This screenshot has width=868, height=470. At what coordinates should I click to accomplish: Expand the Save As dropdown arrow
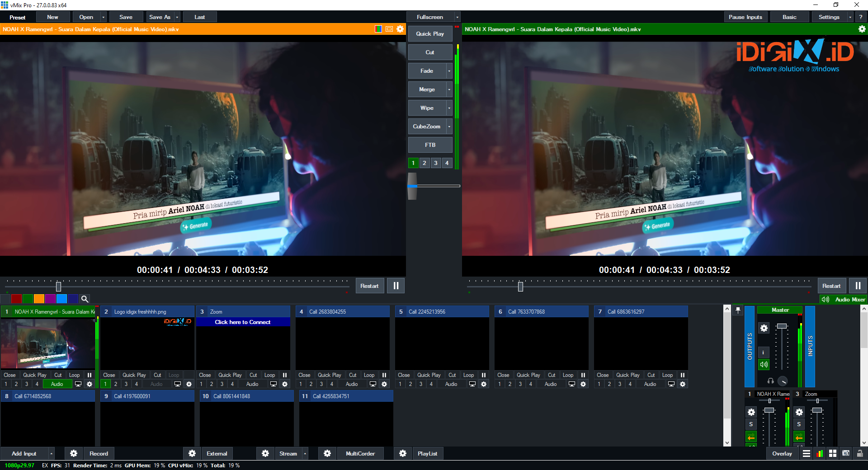click(177, 17)
